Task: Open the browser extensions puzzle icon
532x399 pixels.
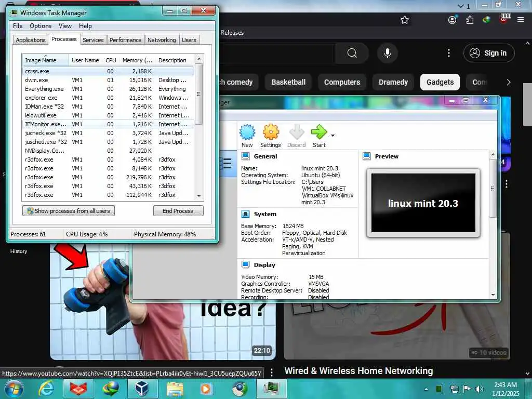Action: click(470, 20)
